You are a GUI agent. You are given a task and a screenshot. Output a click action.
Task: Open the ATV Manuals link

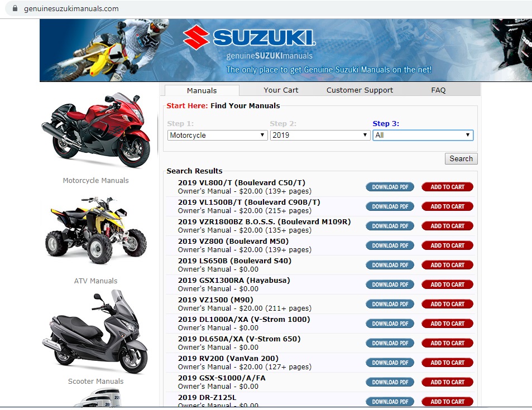coord(95,281)
